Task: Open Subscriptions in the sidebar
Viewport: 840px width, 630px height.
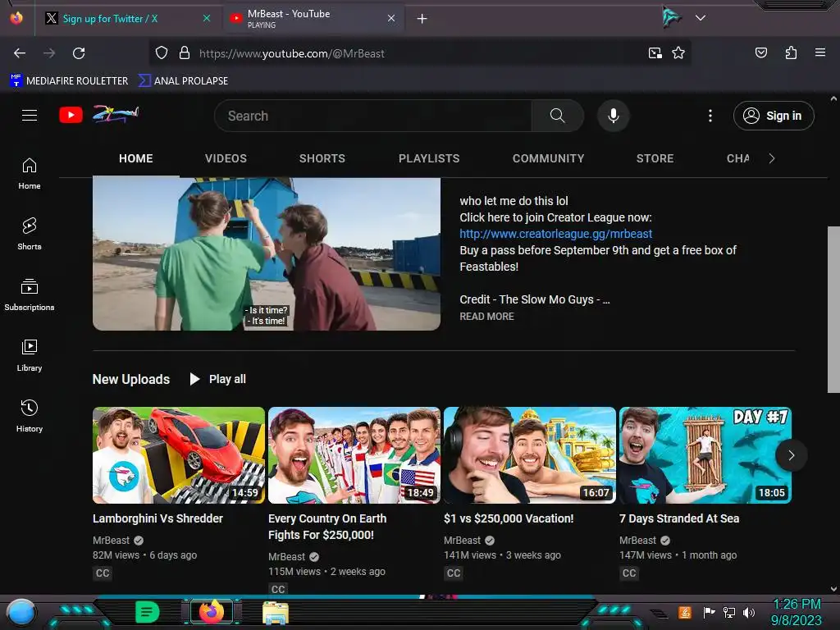Action: [x=30, y=294]
